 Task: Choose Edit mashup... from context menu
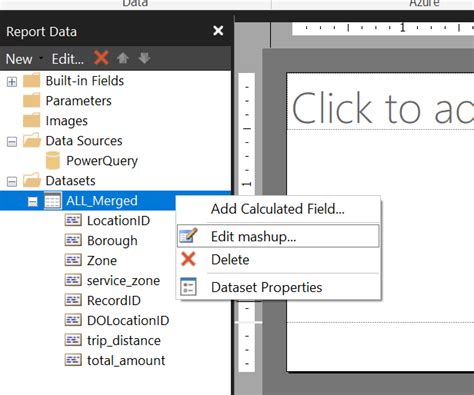click(x=278, y=236)
